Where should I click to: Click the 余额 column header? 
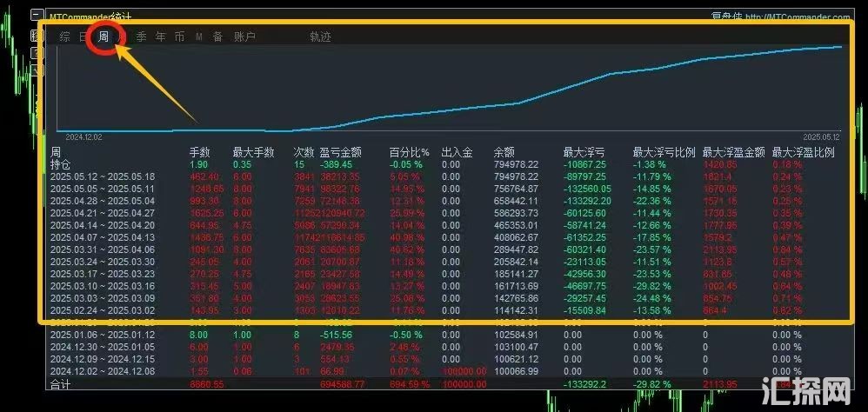pos(504,153)
